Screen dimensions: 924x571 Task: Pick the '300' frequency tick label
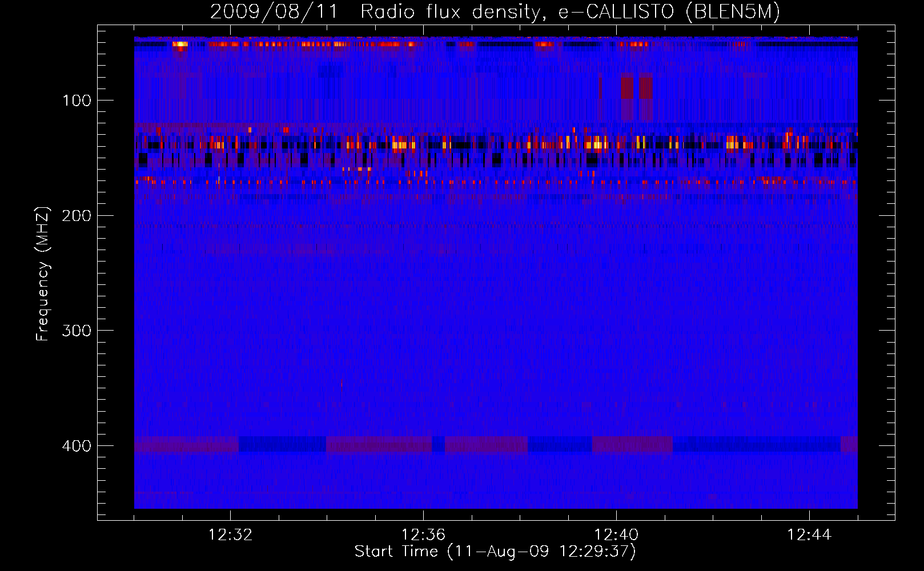click(77, 331)
